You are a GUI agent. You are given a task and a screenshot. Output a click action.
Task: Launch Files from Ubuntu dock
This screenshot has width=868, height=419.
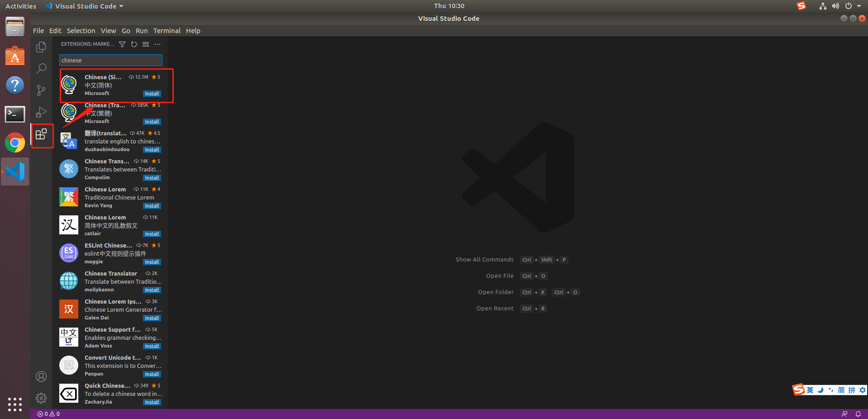click(x=15, y=27)
